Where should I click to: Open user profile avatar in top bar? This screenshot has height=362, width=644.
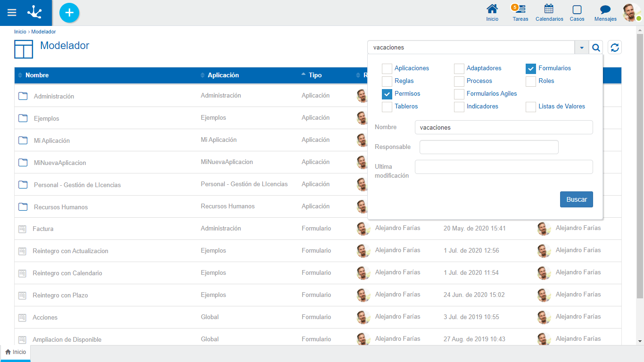631,13
